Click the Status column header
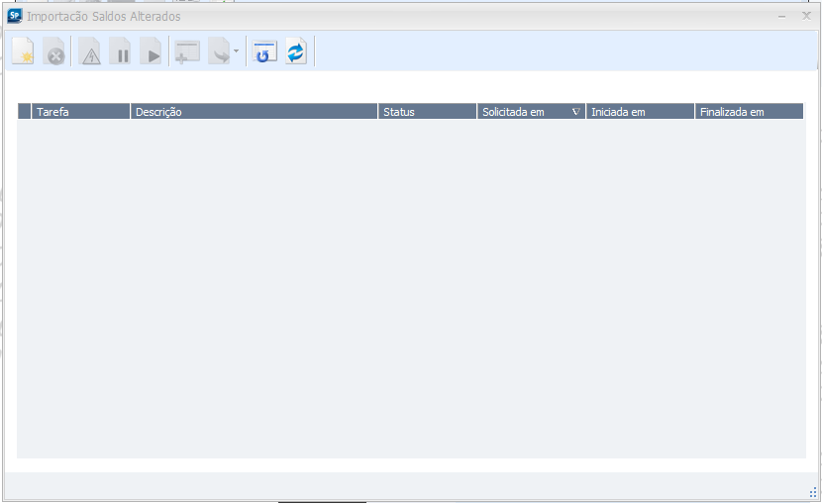 [427, 111]
